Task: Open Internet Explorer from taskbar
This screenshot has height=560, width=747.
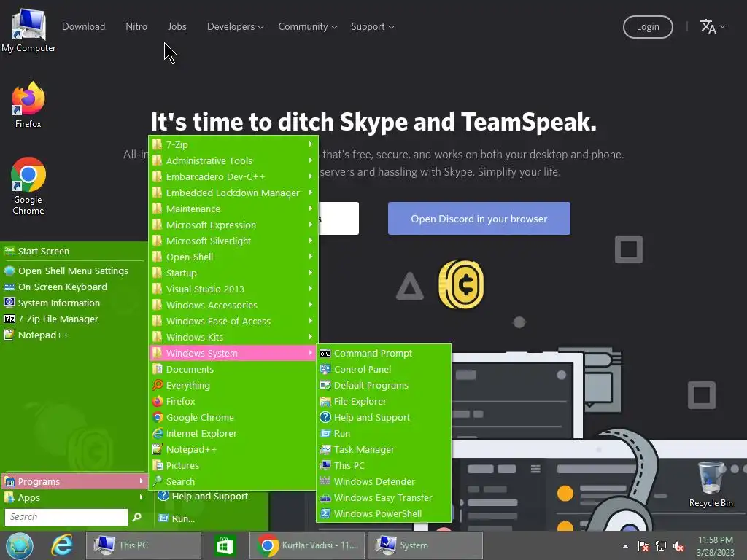Action: coord(62,545)
